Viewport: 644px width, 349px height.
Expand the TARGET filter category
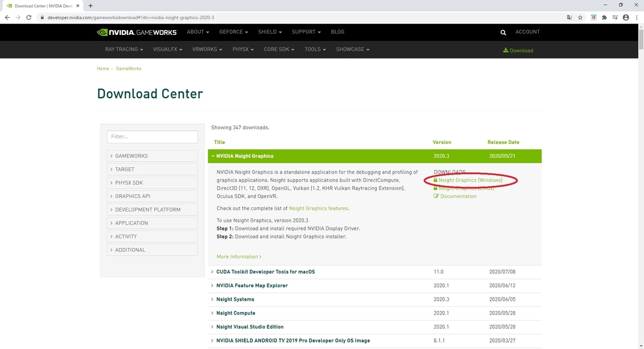tap(152, 169)
